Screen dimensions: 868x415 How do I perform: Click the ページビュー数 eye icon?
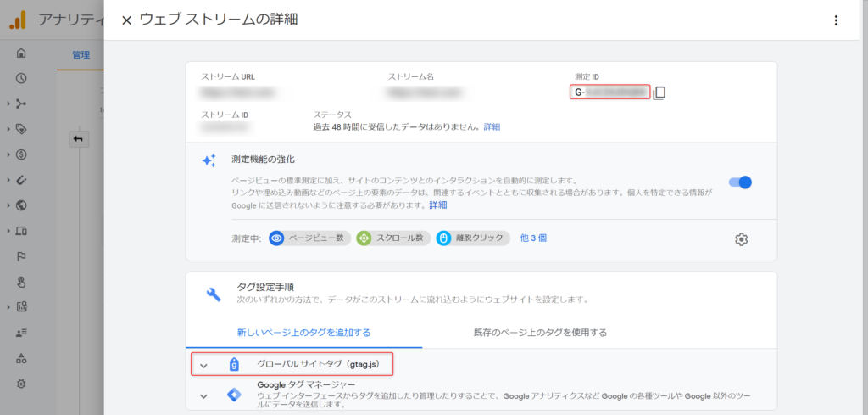pos(276,238)
